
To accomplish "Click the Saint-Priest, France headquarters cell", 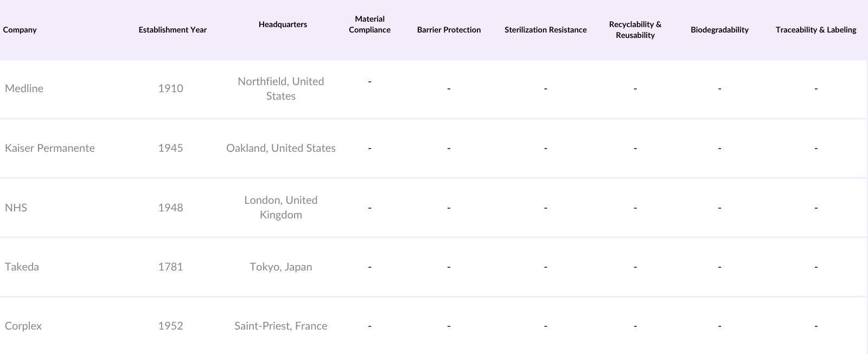I will click(280, 326).
